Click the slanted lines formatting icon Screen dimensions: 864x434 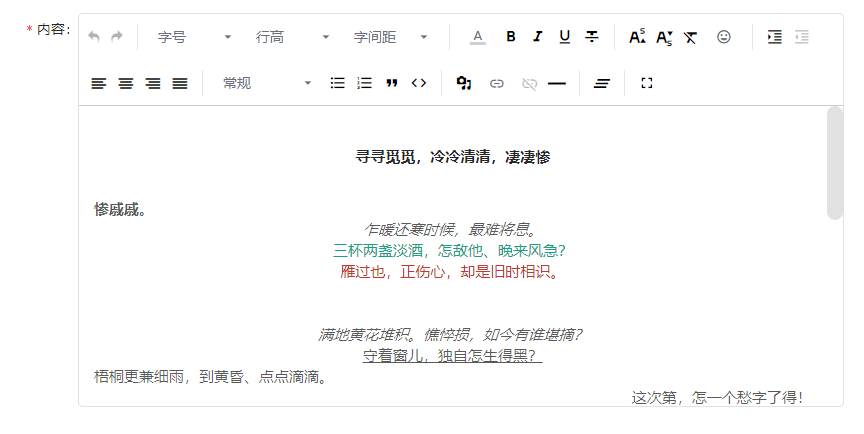pos(602,84)
